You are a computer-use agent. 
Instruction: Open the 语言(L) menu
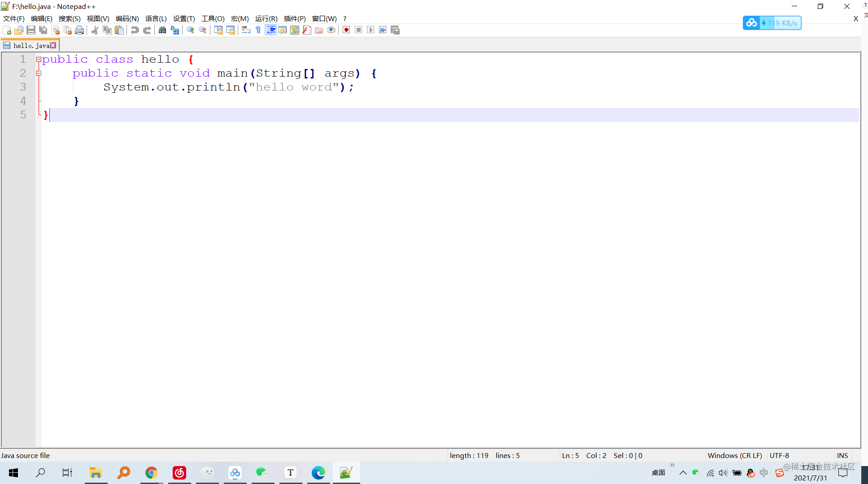tap(156, 18)
